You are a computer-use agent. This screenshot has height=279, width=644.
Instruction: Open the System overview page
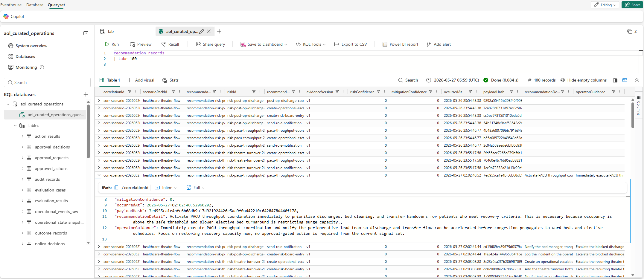28,46
